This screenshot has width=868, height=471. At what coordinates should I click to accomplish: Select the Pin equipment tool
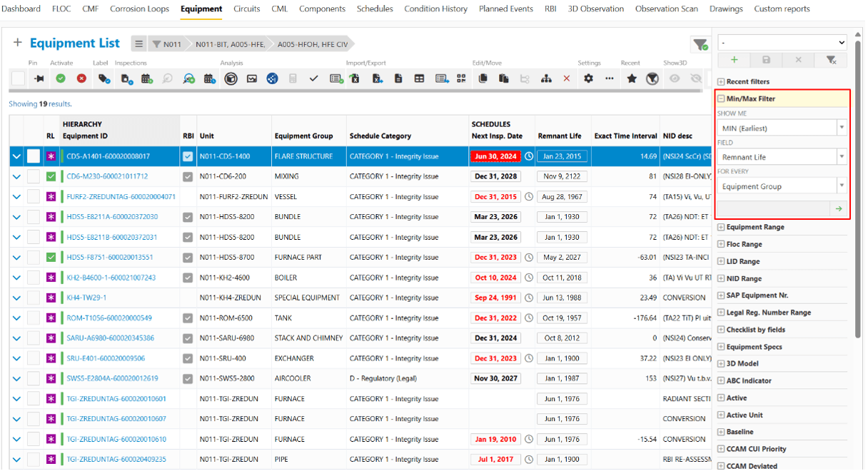click(x=39, y=78)
